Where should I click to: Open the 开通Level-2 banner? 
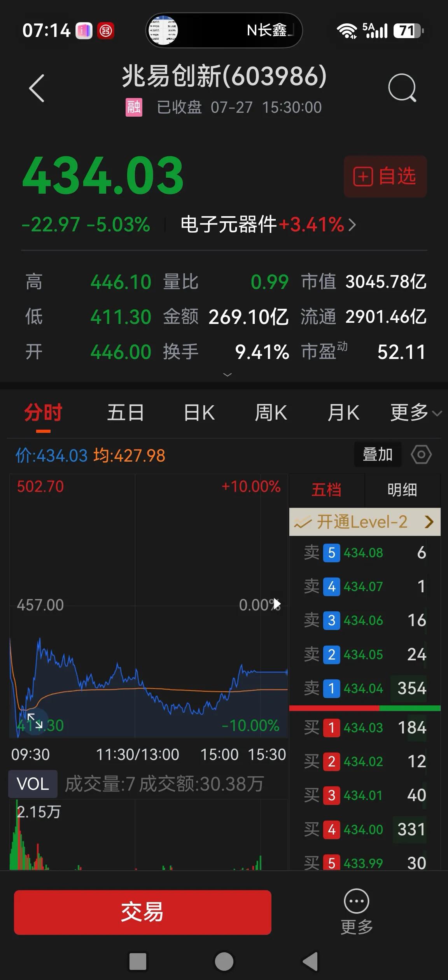(365, 522)
